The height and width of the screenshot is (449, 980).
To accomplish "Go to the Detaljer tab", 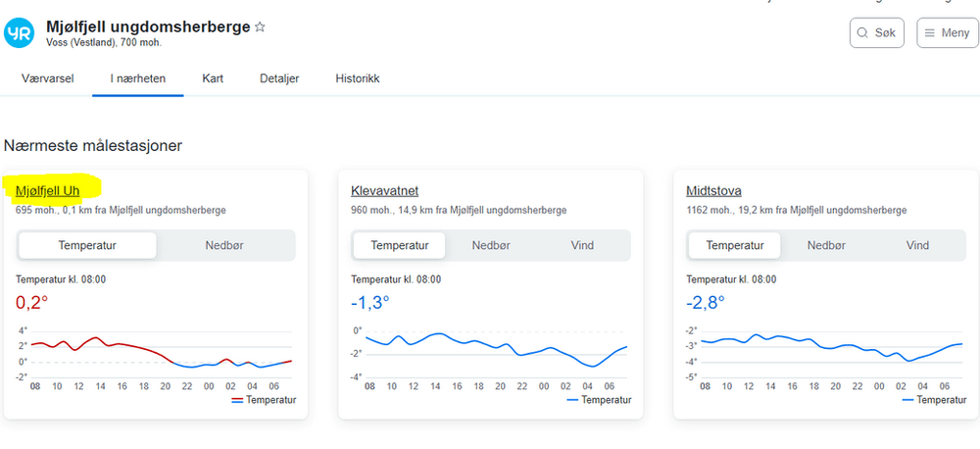I will [x=279, y=78].
